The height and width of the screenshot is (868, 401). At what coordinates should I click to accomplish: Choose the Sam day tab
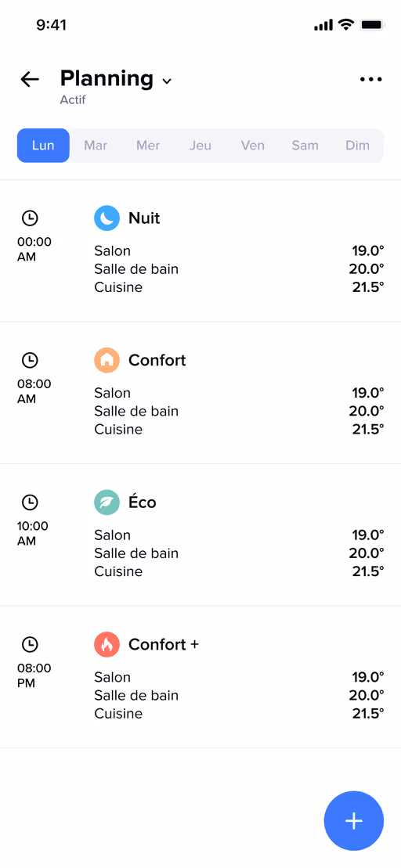tap(305, 146)
